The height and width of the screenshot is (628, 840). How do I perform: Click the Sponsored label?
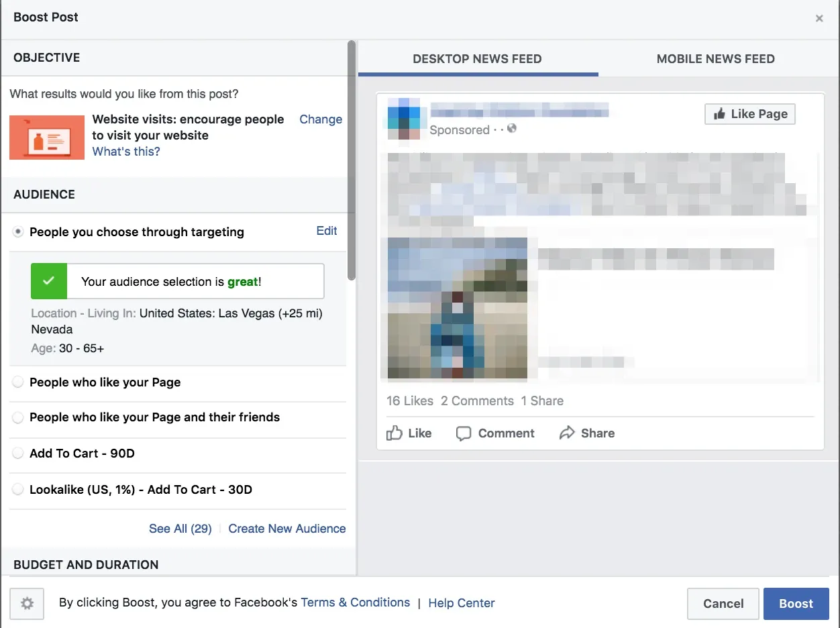460,130
